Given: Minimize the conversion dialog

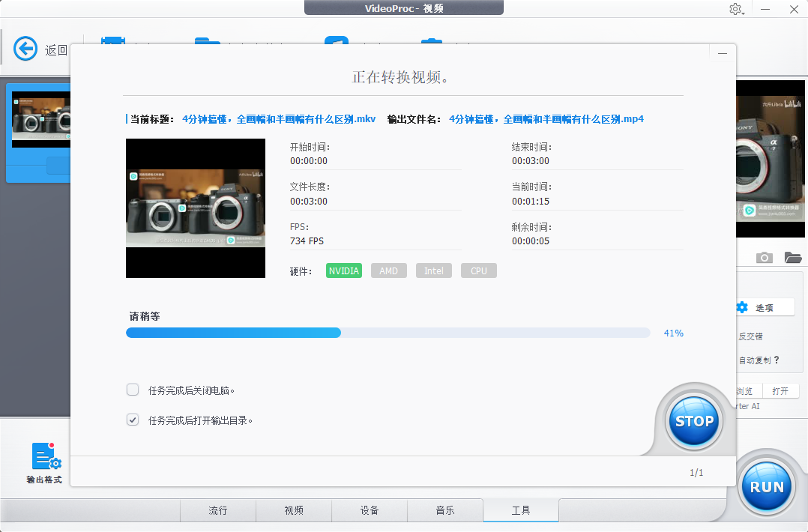Looking at the screenshot, I should 723,54.
